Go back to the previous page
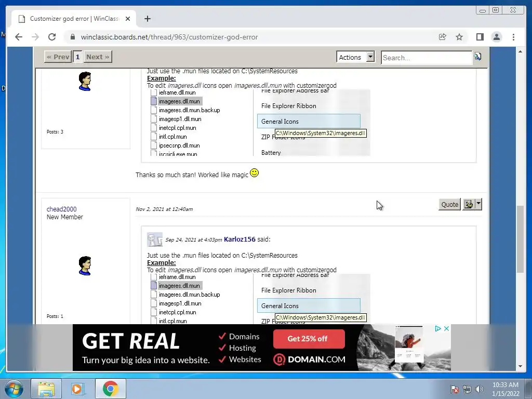This screenshot has height=399, width=532. coord(19,37)
